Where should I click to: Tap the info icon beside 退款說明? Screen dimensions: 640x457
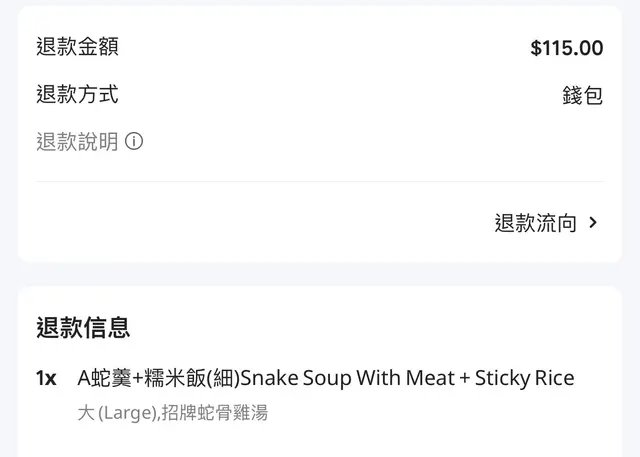[x=134, y=142]
